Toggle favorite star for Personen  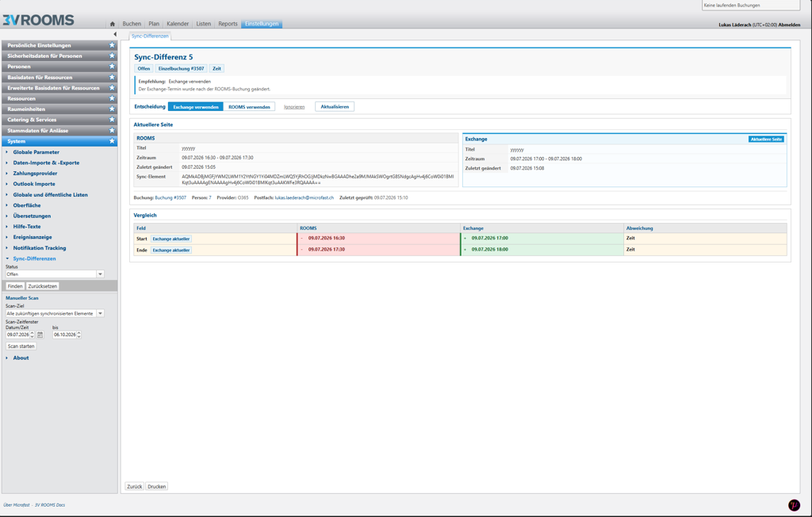(112, 67)
